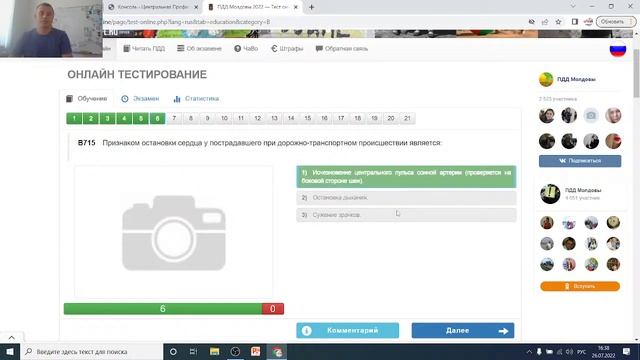Screen dimensions: 640x360
Task: Open the ПДД Молдовы VK group link
Action: tap(576, 79)
